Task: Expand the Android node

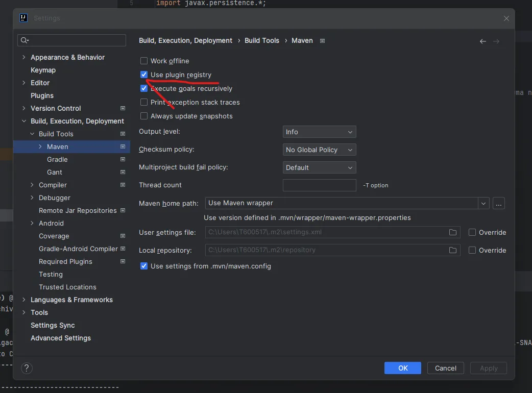Action: 32,223
